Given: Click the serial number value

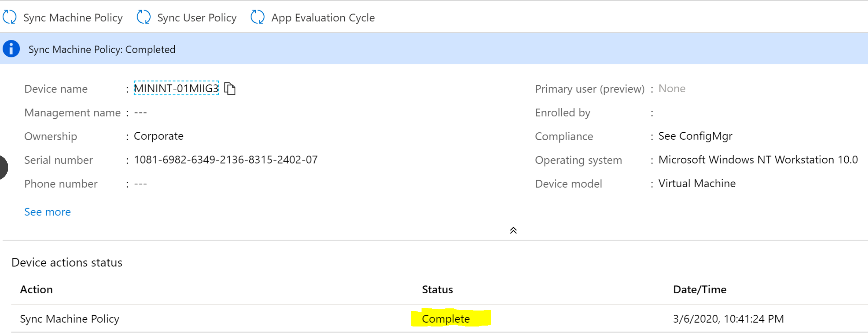Looking at the screenshot, I should 226,160.
